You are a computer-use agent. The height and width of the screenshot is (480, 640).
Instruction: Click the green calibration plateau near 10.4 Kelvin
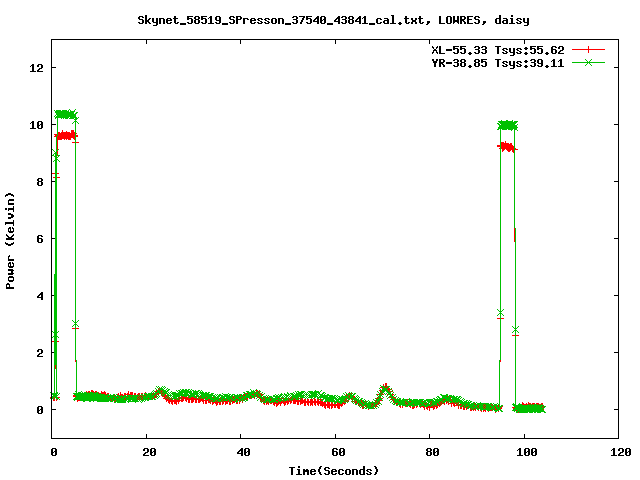[66, 115]
